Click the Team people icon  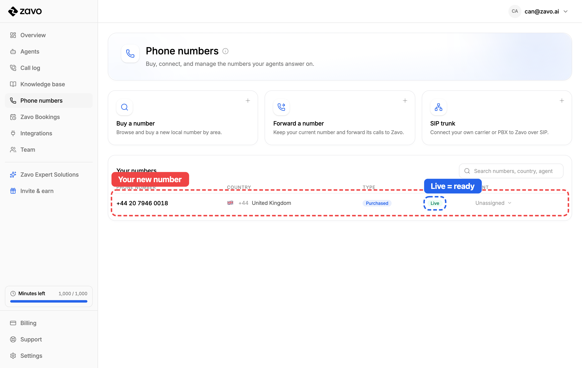(x=13, y=150)
